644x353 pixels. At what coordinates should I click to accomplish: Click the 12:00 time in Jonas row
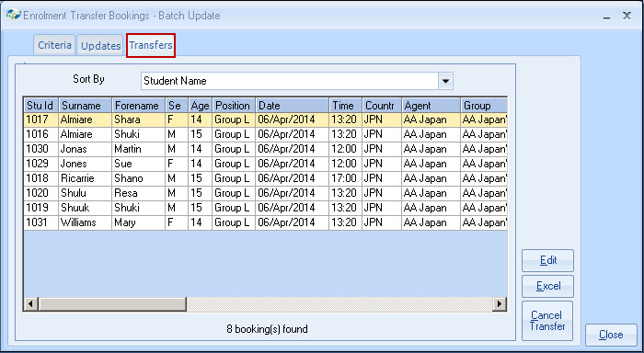tap(345, 149)
